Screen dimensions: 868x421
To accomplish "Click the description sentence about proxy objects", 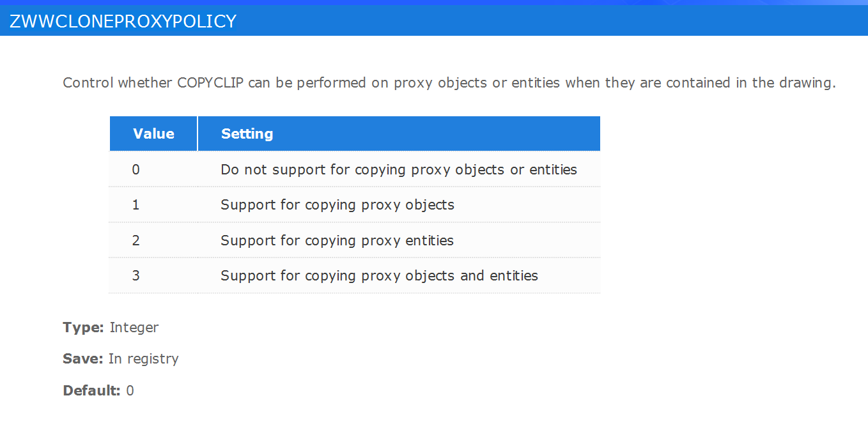I will (x=449, y=83).
